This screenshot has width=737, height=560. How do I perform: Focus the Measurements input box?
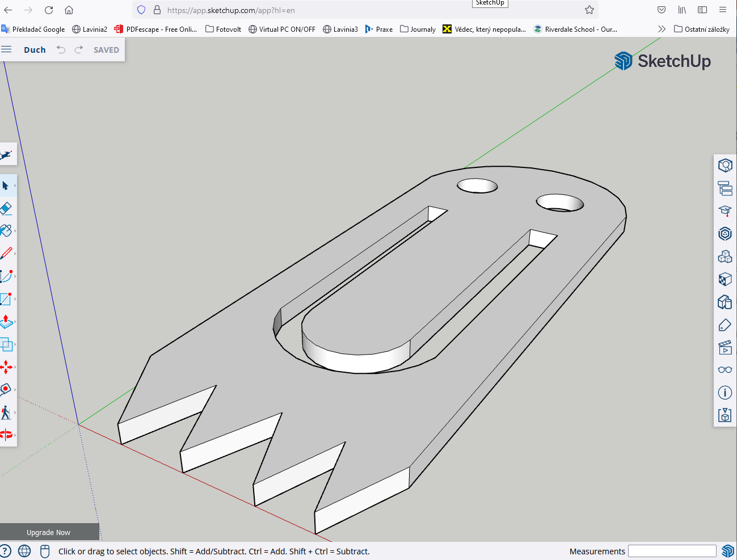tap(672, 551)
